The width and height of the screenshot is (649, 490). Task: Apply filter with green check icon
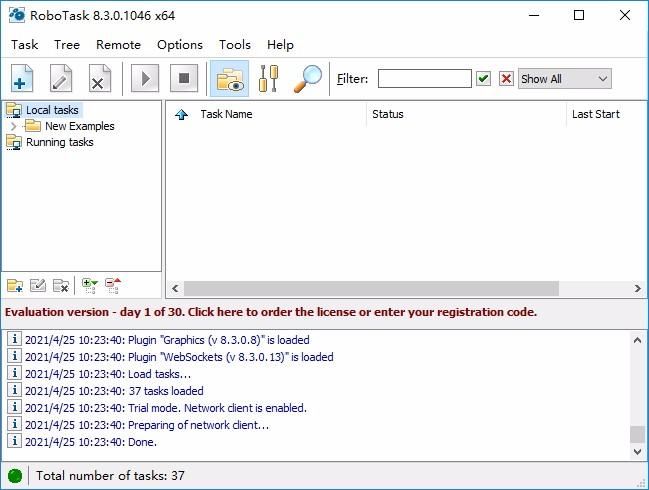(x=483, y=79)
